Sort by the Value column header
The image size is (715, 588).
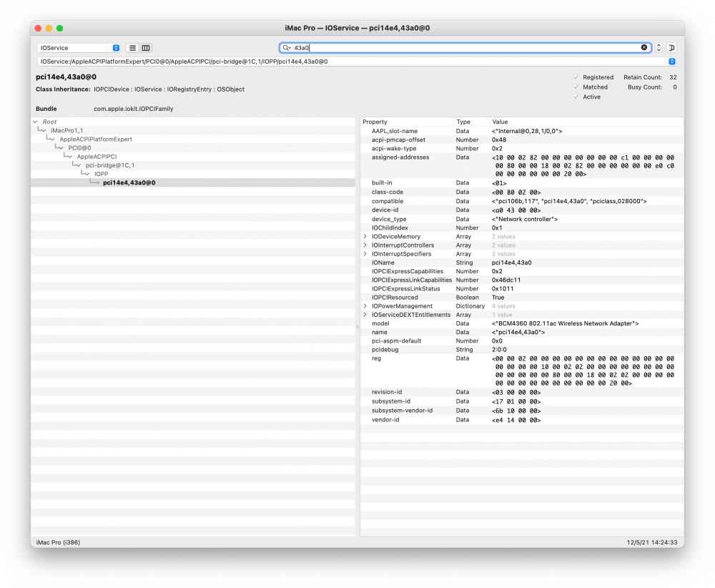[x=586, y=122]
